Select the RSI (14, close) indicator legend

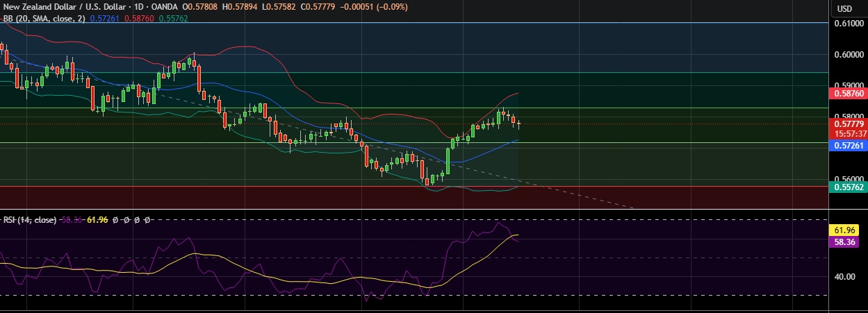click(x=29, y=219)
